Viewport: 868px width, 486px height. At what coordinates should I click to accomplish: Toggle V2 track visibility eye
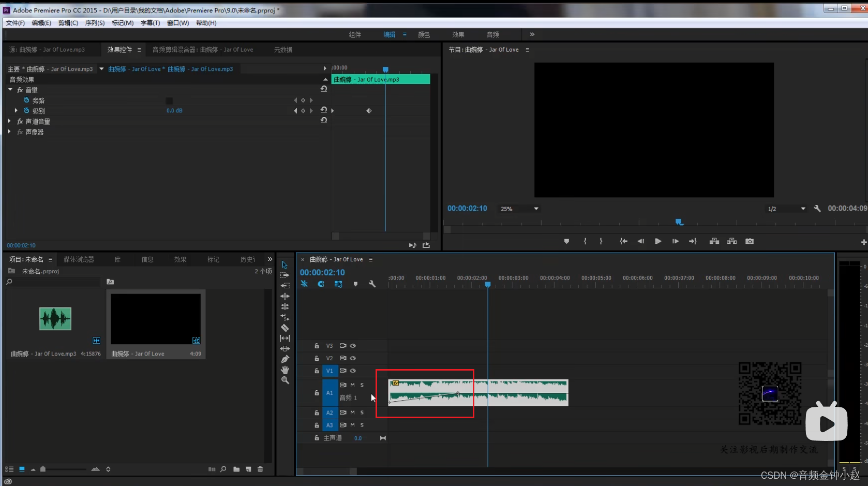pyautogui.click(x=353, y=358)
